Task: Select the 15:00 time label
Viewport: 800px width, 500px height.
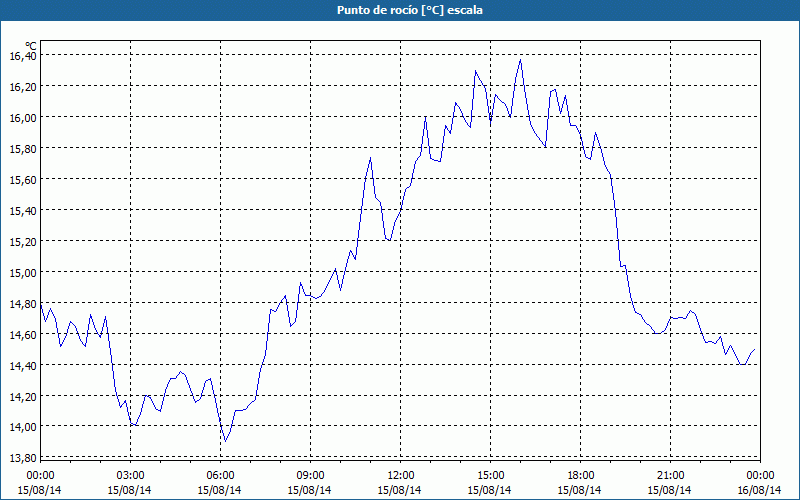Action: 490,476
